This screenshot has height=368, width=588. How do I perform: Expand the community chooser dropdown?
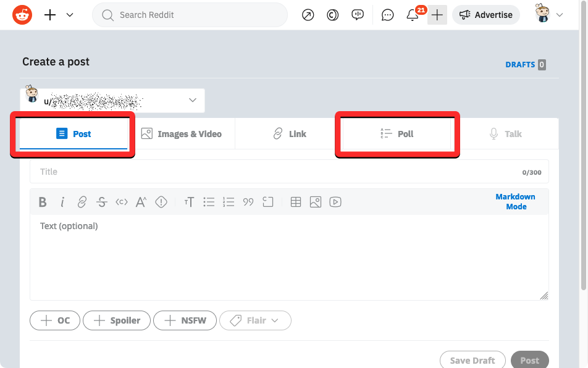(x=192, y=100)
